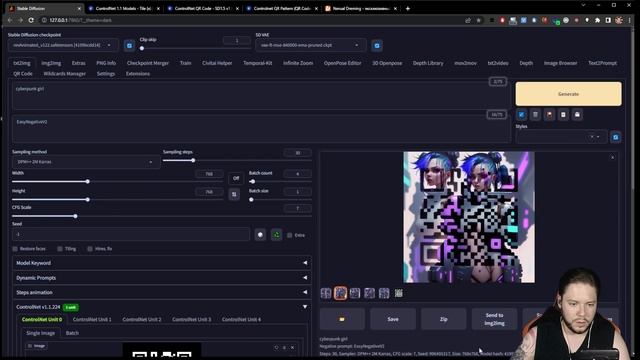640x360 pixels.
Task: Open the SD VAE dropdown
Action: click(x=310, y=45)
